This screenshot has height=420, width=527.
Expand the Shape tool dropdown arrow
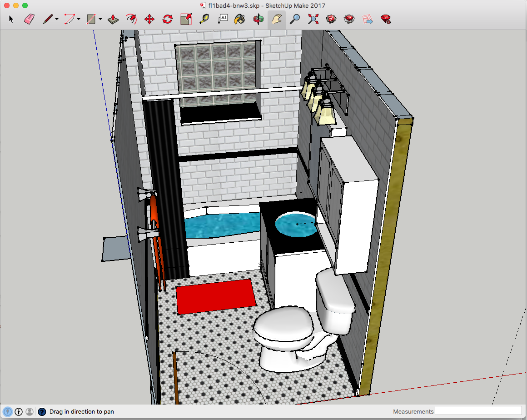(100, 19)
